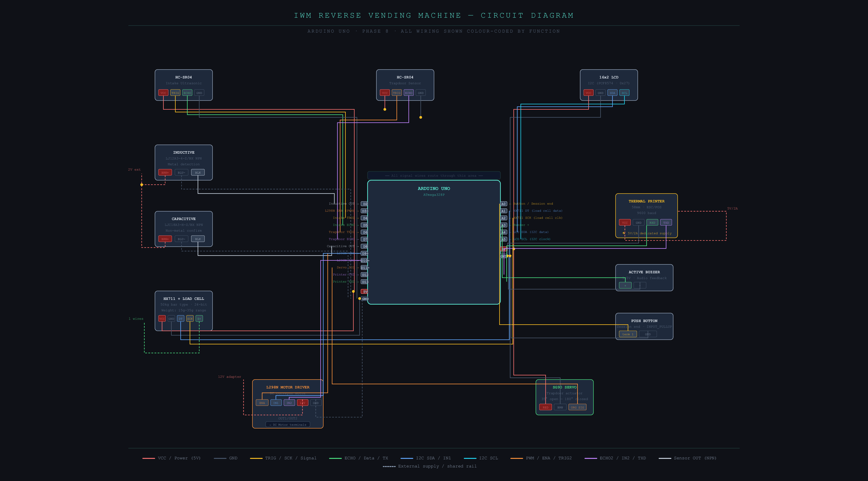Click BLK pin on Inductive sensor
Image resolution: width=868 pixels, height=481 pixels.
(x=198, y=172)
